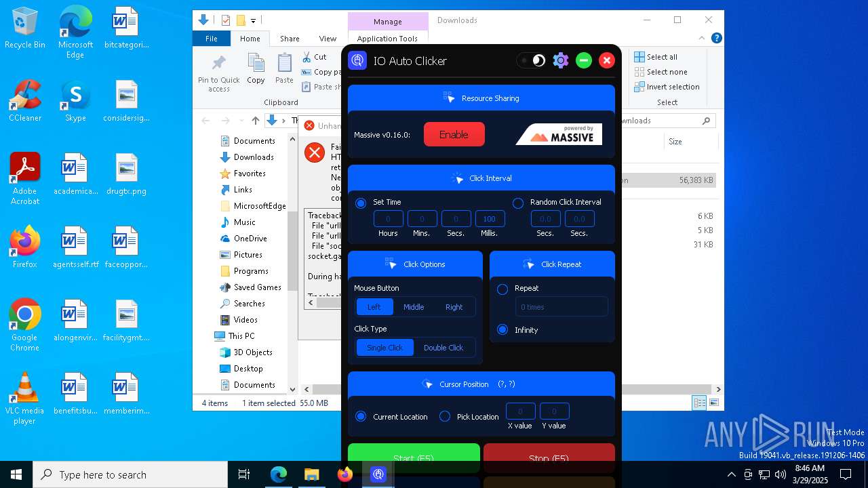
Task: Open the Application Tools tab
Action: point(387,39)
